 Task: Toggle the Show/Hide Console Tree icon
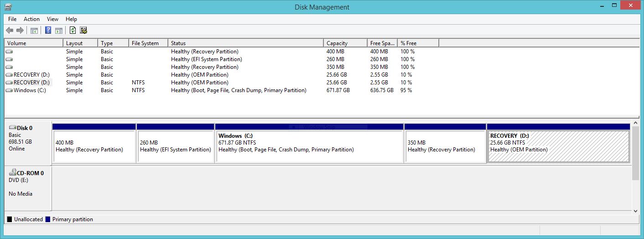point(34,31)
